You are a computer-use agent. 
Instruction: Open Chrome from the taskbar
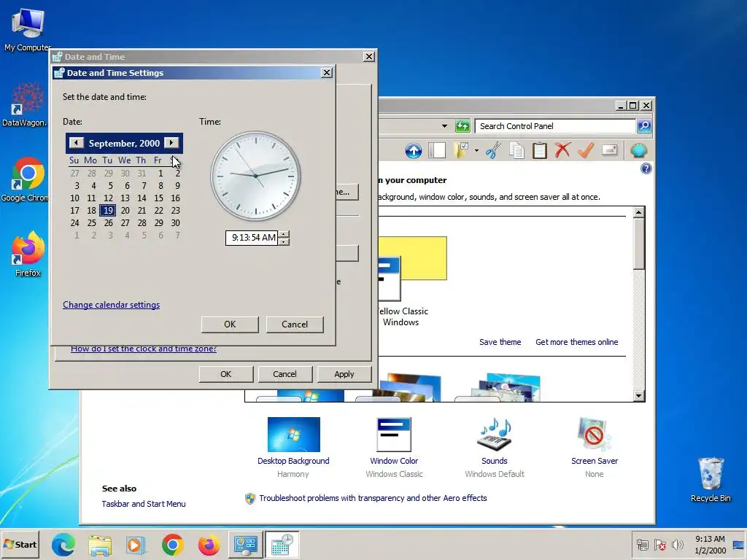click(x=172, y=544)
